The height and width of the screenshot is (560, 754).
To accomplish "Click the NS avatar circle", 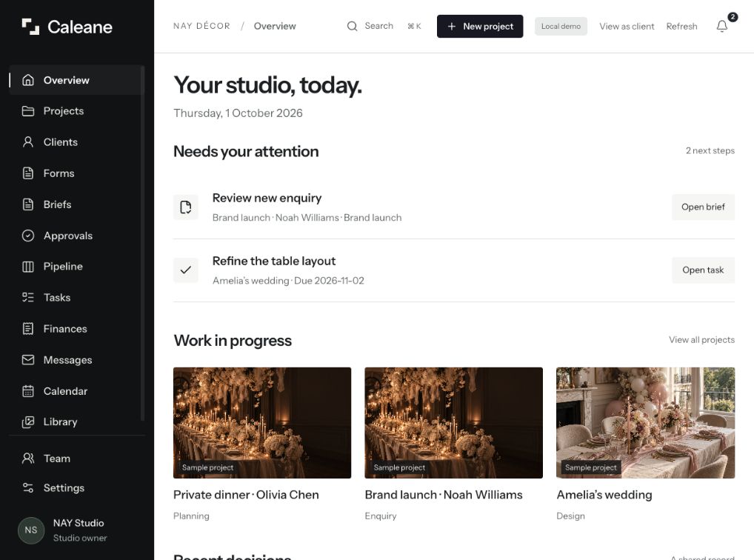I will click(31, 530).
